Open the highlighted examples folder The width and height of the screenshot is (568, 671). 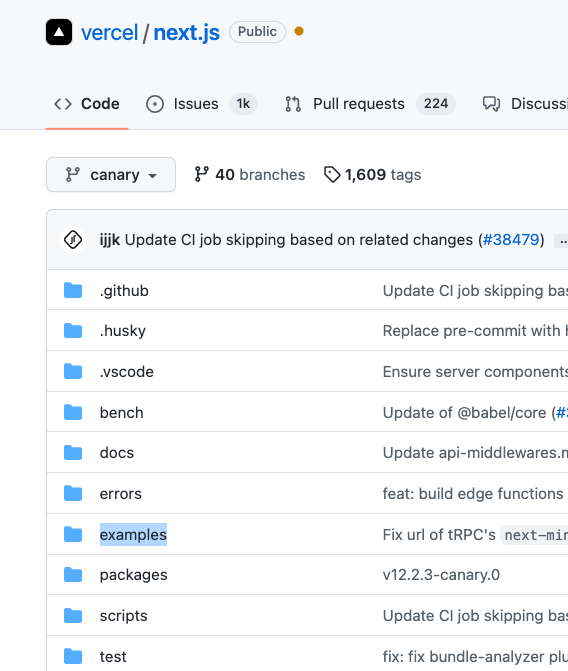tap(133, 534)
